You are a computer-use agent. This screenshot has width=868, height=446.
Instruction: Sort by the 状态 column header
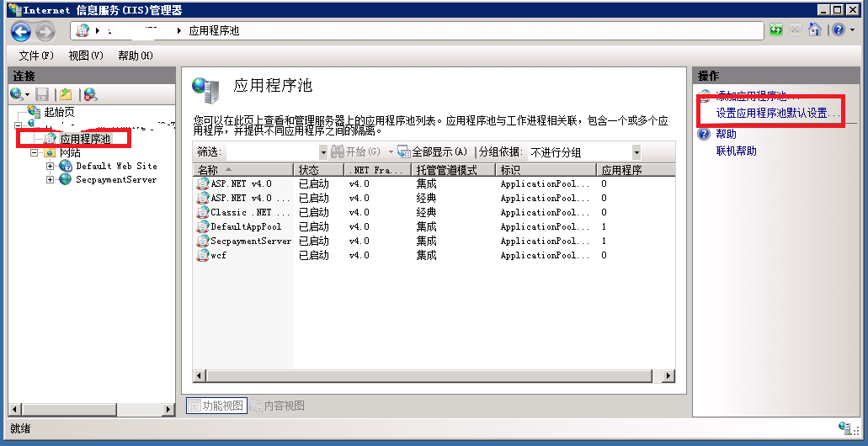[319, 170]
